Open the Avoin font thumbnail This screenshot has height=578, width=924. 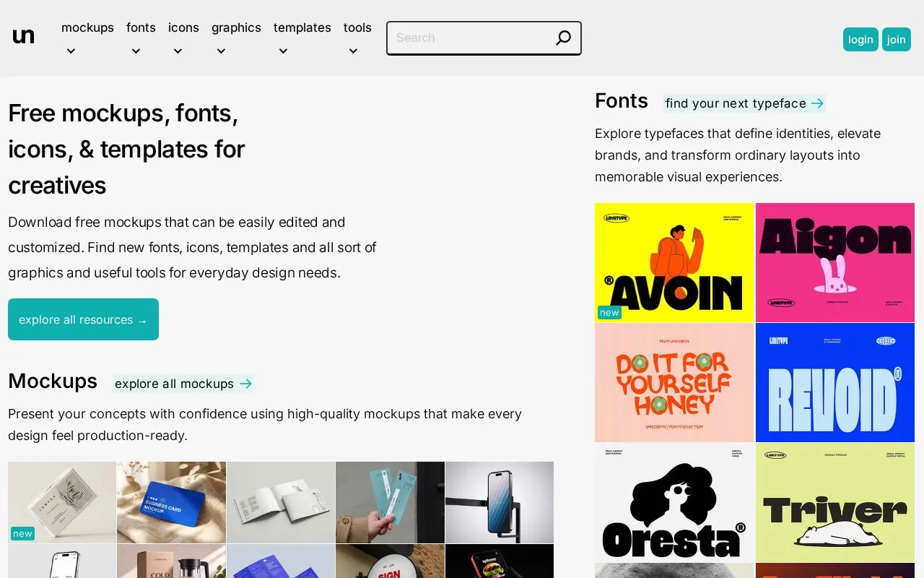[x=674, y=262]
